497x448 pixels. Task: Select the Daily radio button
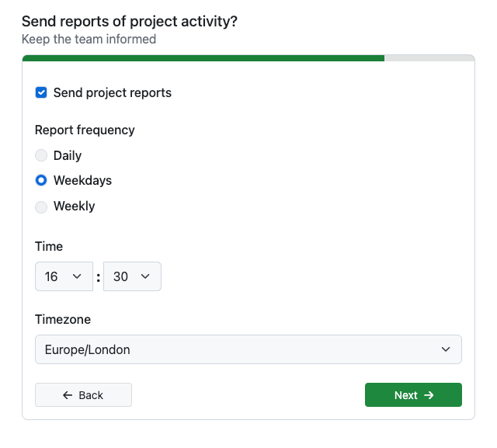point(41,155)
